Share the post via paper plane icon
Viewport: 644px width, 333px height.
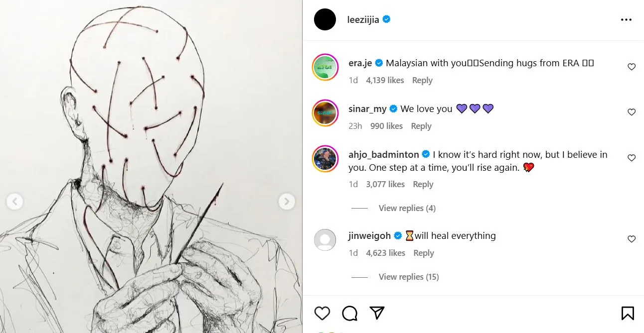(377, 313)
